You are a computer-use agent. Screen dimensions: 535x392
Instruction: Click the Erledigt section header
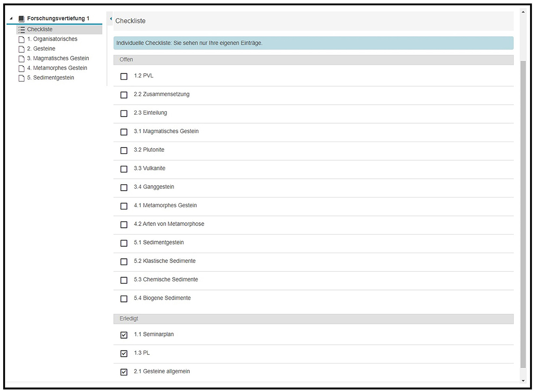(x=313, y=319)
